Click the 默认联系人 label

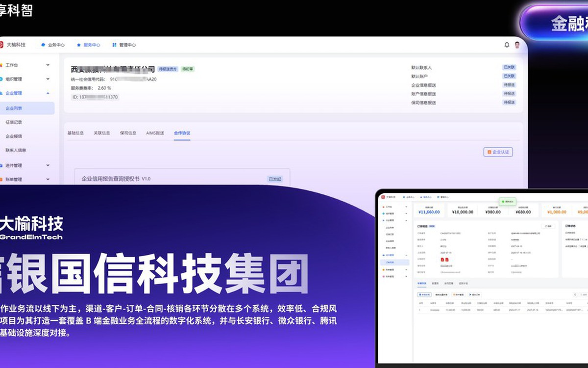point(421,67)
